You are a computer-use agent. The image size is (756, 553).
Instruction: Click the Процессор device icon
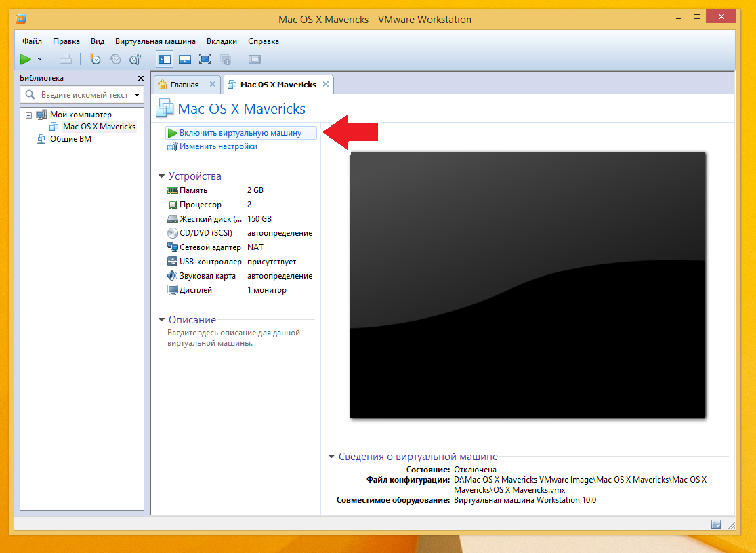point(173,205)
